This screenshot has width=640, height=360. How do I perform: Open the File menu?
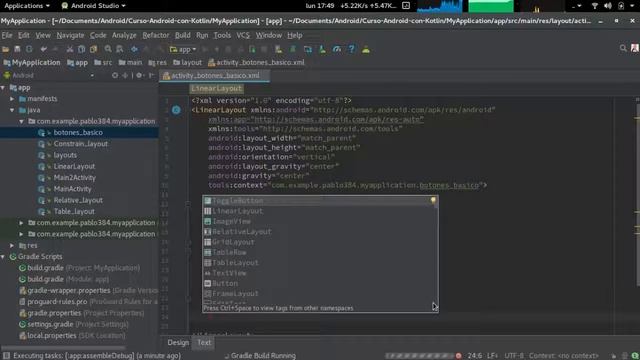7,36
